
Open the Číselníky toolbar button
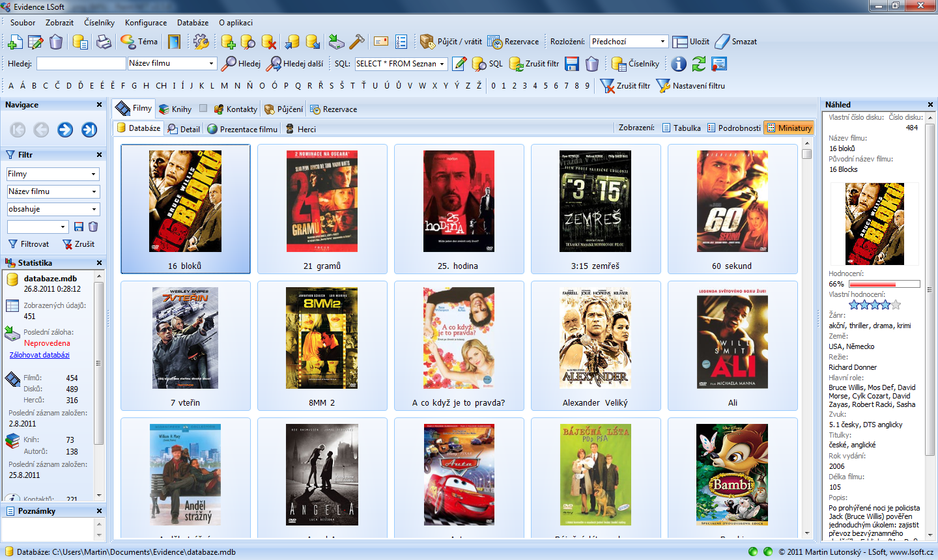pos(636,64)
